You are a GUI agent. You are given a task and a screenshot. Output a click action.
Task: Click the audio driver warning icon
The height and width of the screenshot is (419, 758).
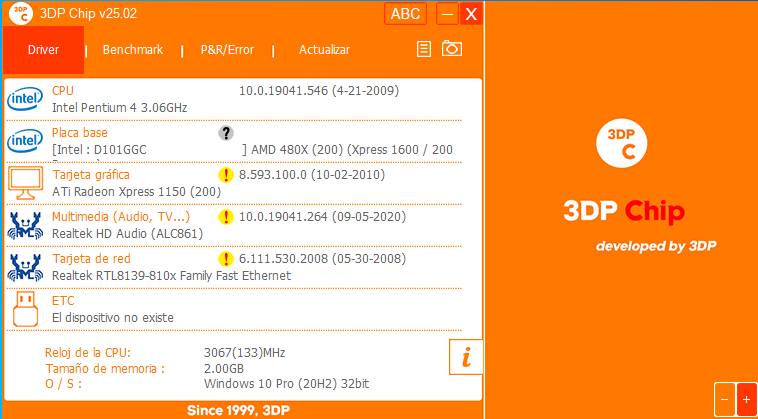pyautogui.click(x=226, y=217)
